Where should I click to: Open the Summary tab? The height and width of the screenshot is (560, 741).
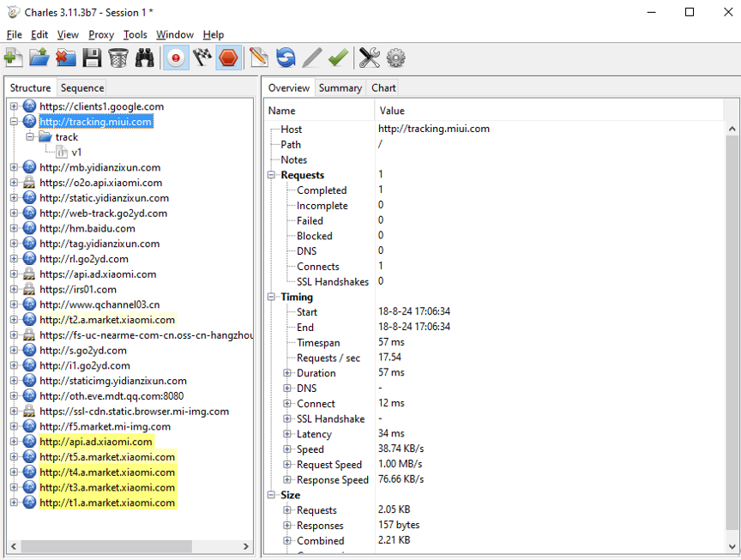tap(340, 87)
